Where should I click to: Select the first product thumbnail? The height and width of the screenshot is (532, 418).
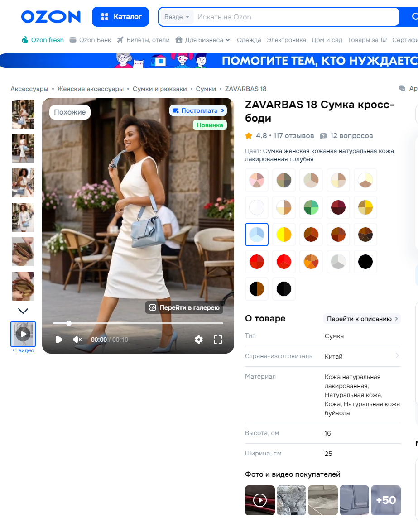coord(23,114)
